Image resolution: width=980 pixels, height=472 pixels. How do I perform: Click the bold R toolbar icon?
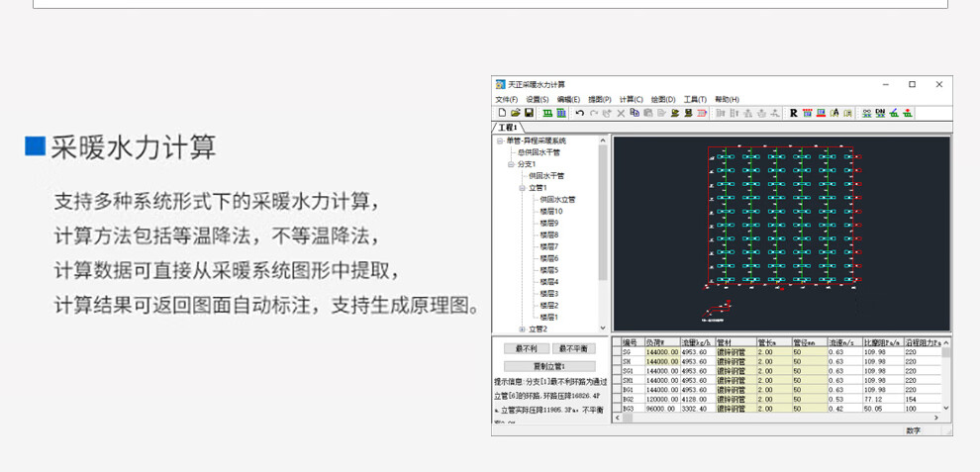pyautogui.click(x=794, y=114)
